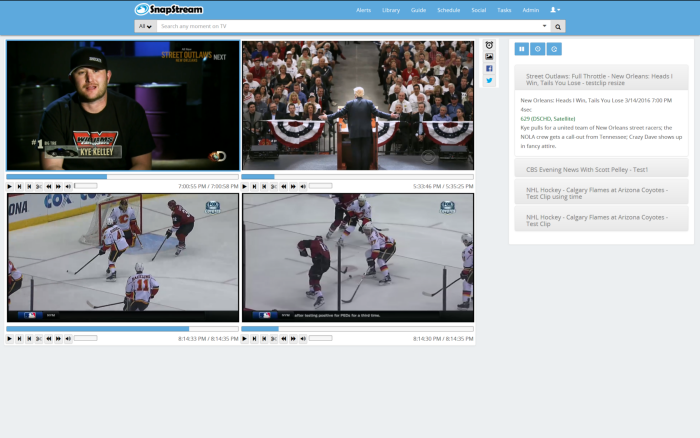Seek on the Street Outlaws progress bar
The width and height of the screenshot is (700, 438).
[x=122, y=177]
